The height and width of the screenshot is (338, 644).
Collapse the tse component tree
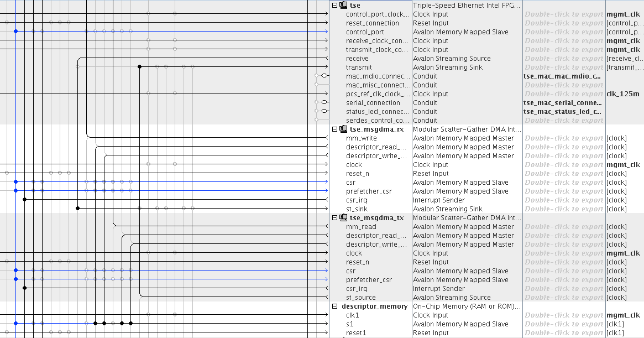(x=335, y=6)
